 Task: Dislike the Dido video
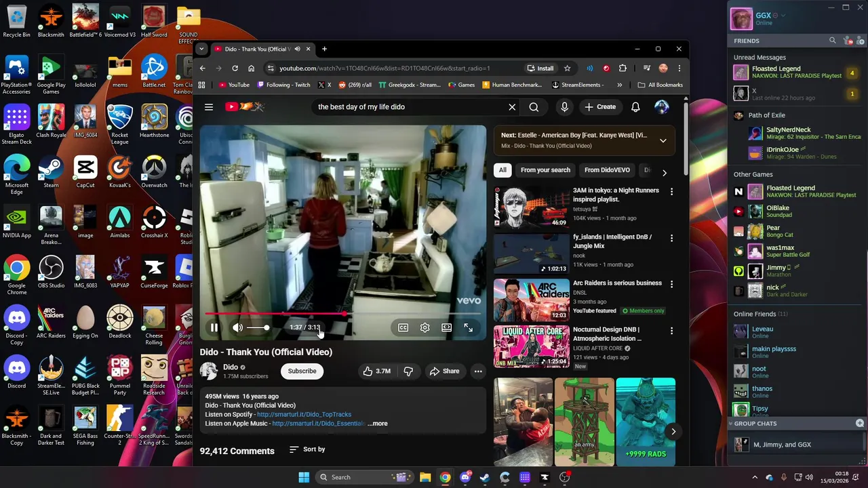[x=408, y=371]
